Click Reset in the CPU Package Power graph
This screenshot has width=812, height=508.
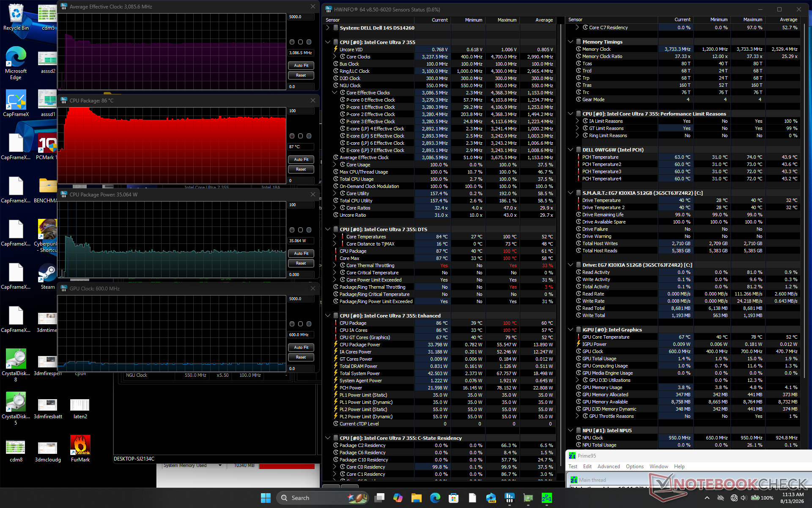tap(301, 263)
